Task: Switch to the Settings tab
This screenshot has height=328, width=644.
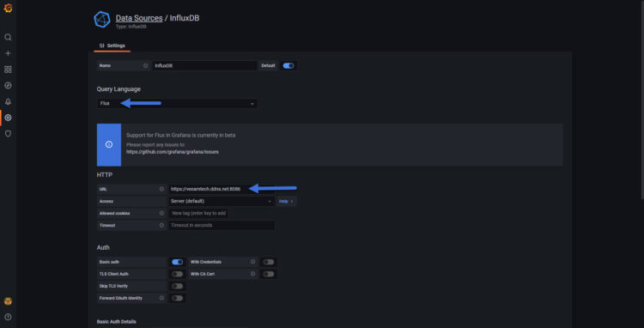Action: click(x=112, y=46)
